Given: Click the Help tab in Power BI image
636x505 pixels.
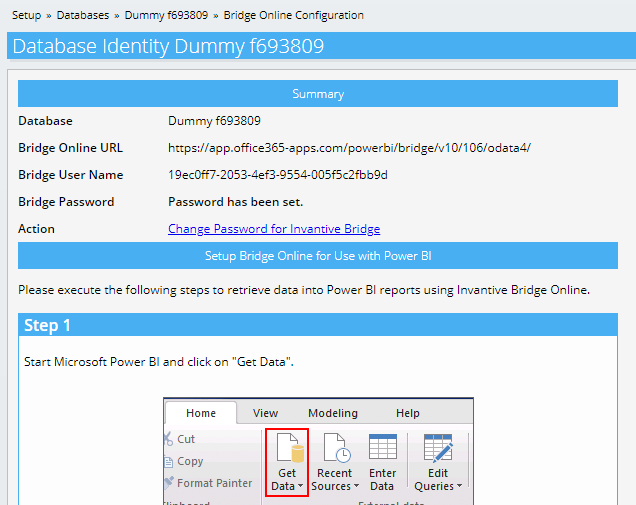Looking at the screenshot, I should (x=408, y=413).
